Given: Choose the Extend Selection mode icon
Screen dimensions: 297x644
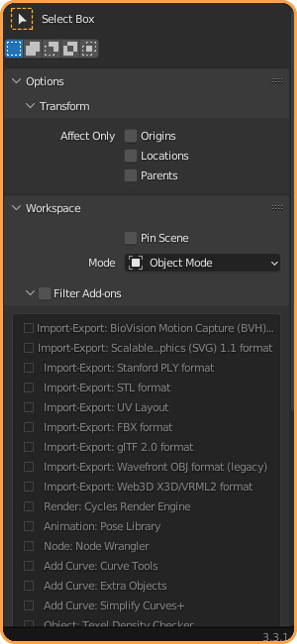Looking at the screenshot, I should (33, 48).
